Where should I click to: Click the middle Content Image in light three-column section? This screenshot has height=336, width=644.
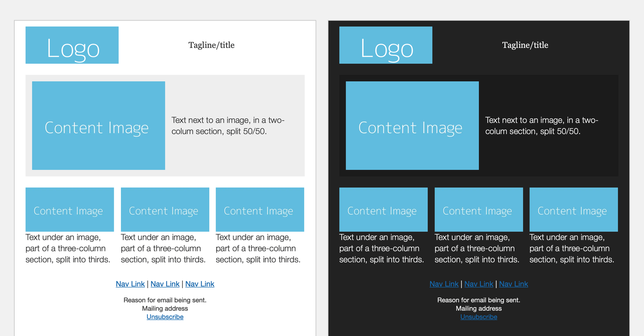165,210
